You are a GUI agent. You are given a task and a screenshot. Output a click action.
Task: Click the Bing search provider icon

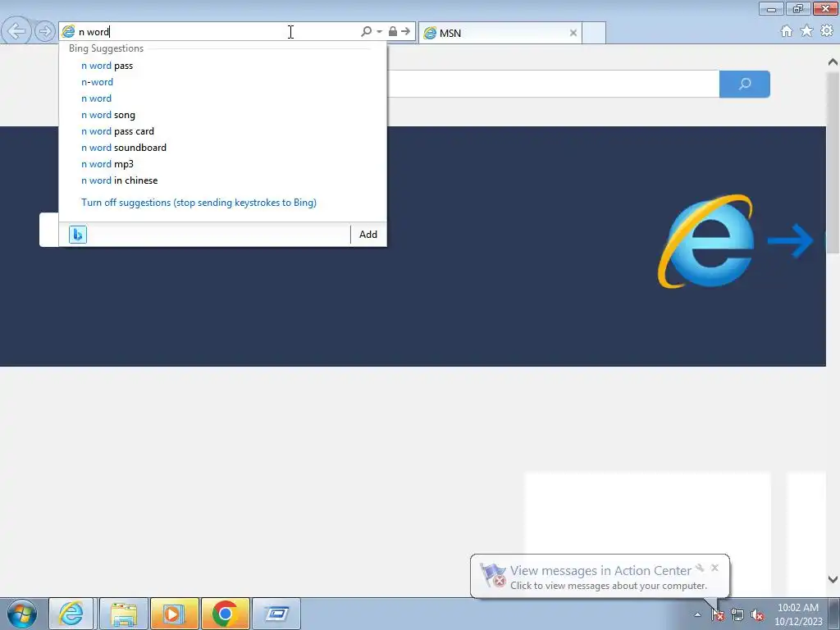(78, 234)
